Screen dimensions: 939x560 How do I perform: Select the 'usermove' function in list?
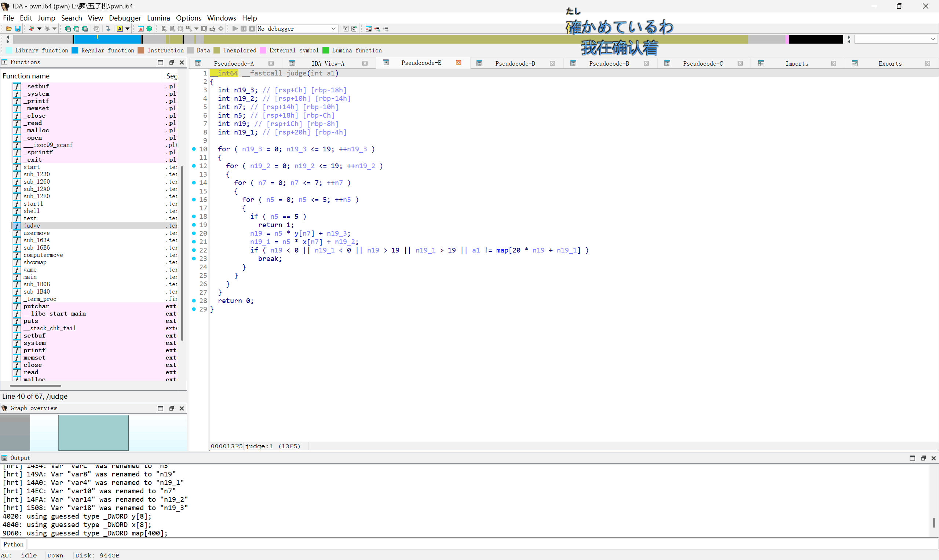[36, 233]
